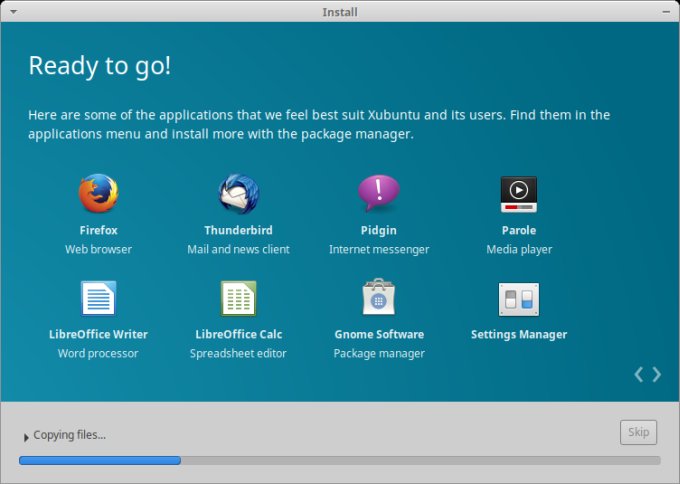This screenshot has height=484, width=680.
Task: Expand the Copying files details triangle
Action: click(x=26, y=437)
